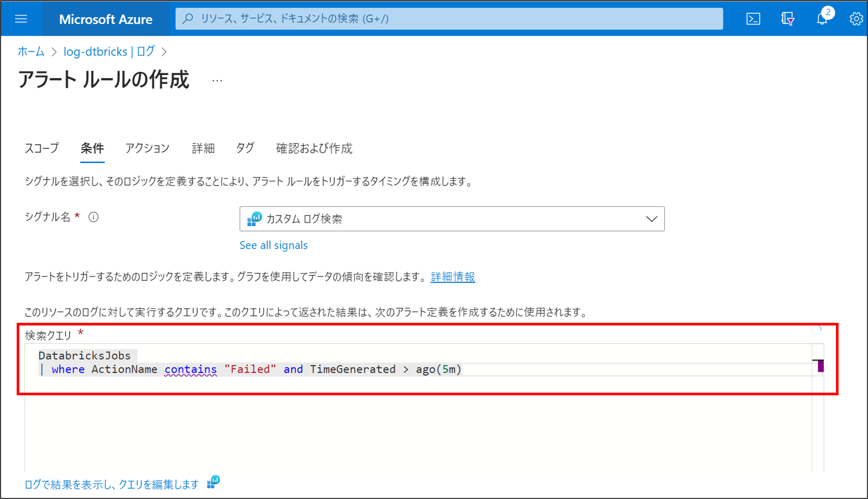Screen dimensions: 868x499
Task: Click the See all signals link
Action: click(x=273, y=245)
